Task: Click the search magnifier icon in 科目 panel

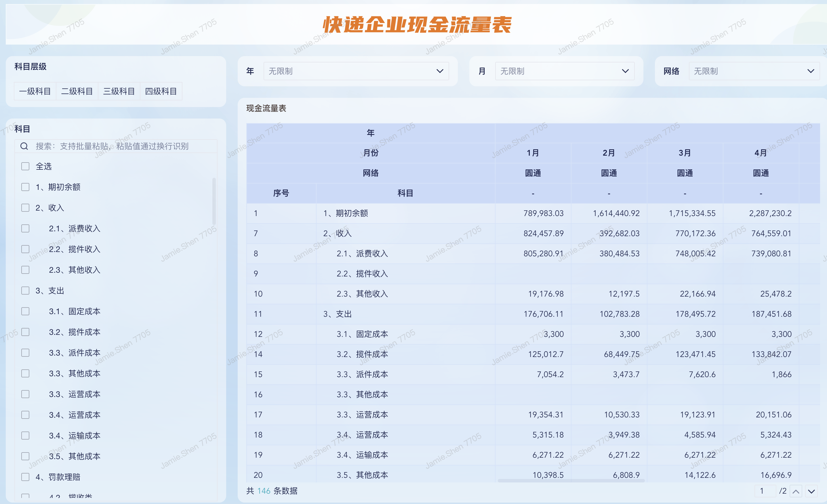Action: [24, 146]
